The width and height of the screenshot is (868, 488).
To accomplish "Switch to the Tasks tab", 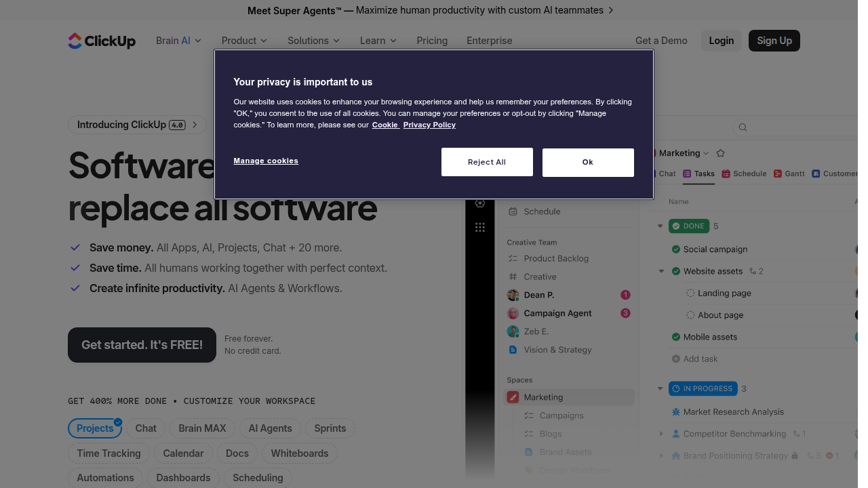I will 698,174.
